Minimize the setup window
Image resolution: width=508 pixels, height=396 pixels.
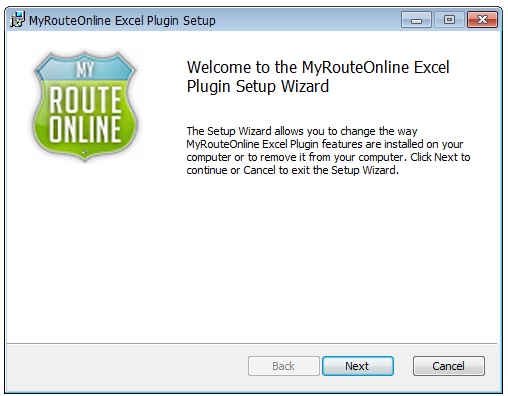(416, 20)
